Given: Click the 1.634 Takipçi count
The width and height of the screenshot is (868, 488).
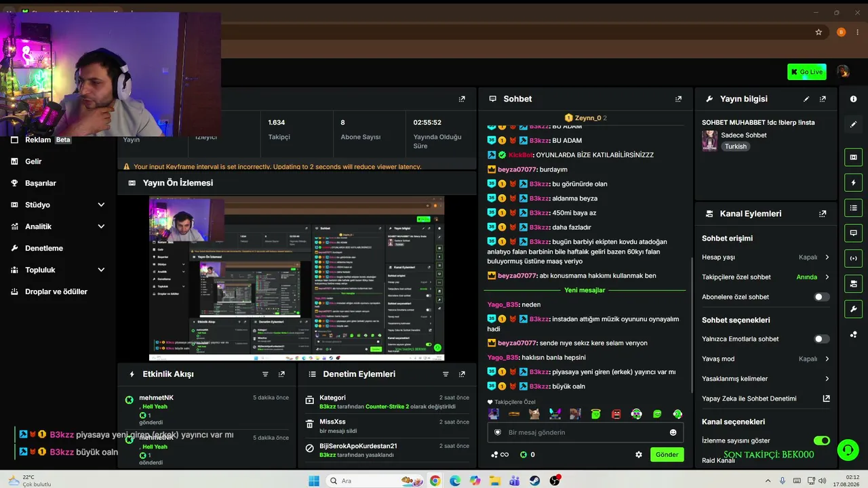Looking at the screenshot, I should pyautogui.click(x=276, y=123).
